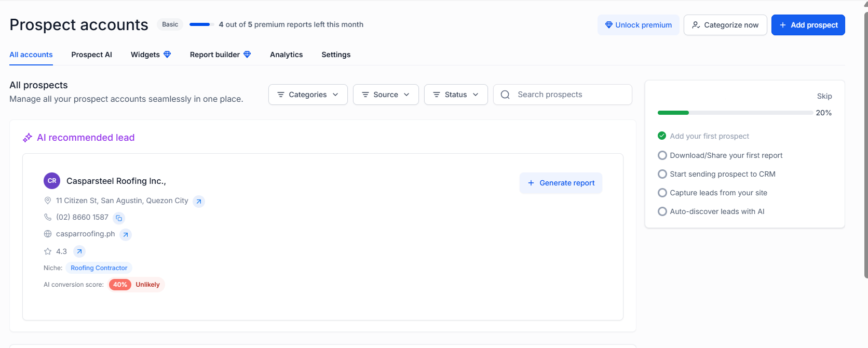Click the diamond icon next to Widgets
868x348 pixels.
point(167,55)
